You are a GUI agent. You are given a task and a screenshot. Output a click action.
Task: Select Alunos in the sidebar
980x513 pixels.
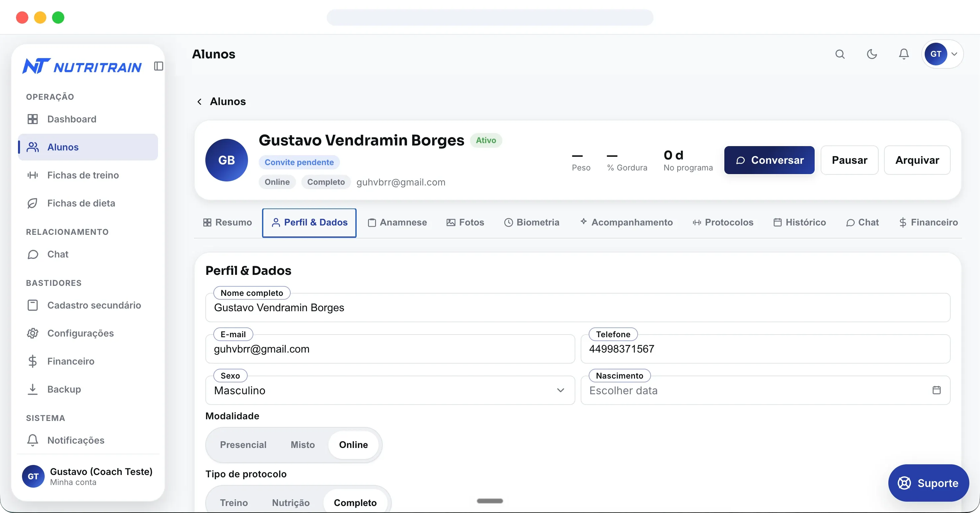[x=88, y=147]
